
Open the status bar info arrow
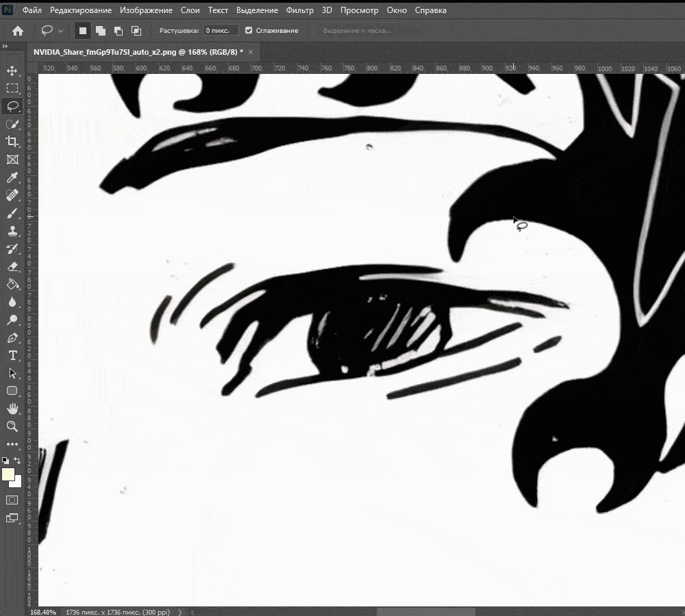point(180,612)
